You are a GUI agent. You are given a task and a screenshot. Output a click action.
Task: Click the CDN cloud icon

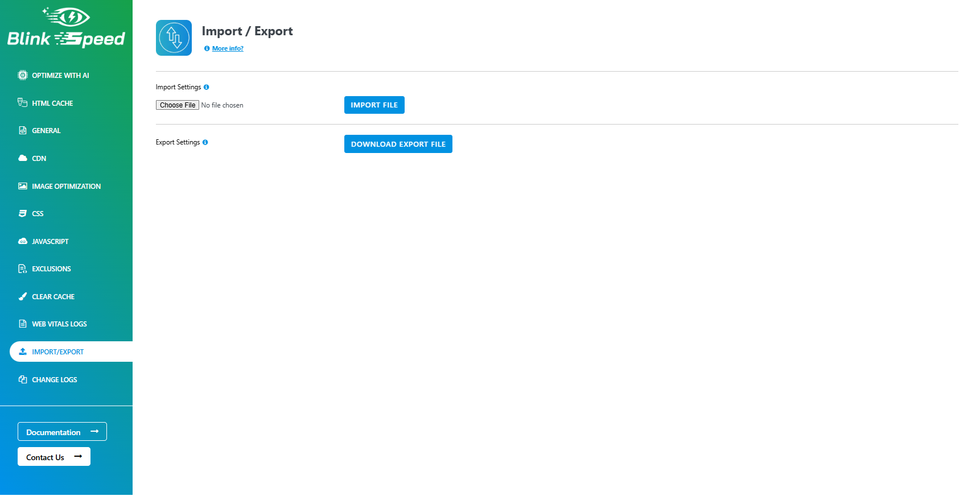[x=23, y=158]
